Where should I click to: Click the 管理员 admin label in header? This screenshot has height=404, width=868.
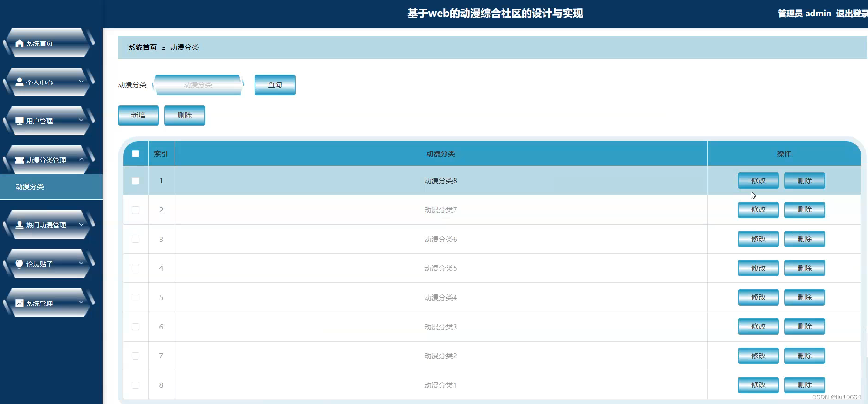click(805, 14)
